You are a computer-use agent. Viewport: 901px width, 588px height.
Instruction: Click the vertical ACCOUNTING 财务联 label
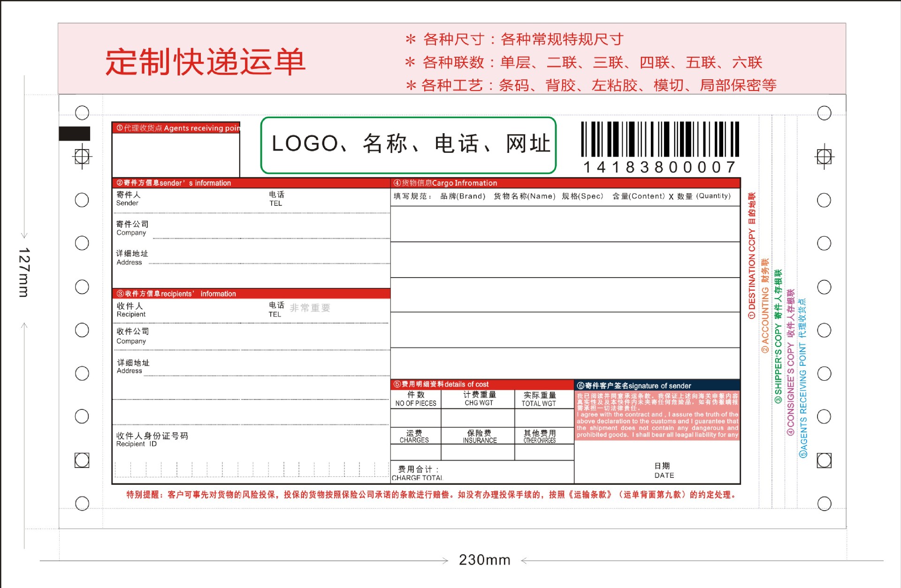765,306
